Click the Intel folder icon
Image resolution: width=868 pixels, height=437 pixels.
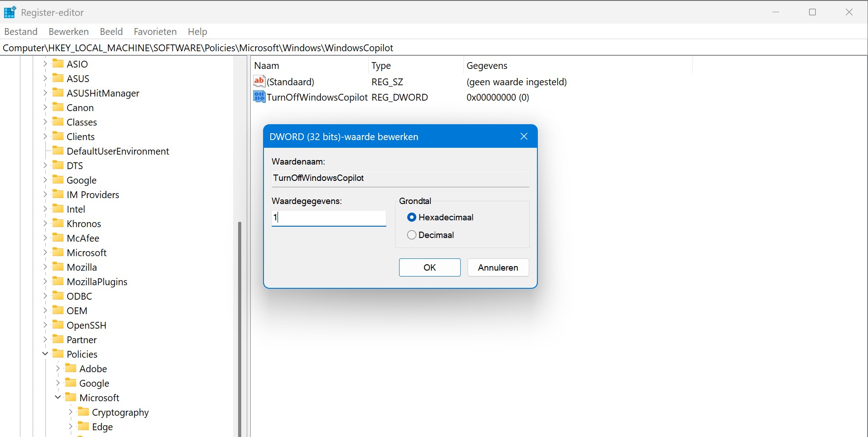(58, 209)
